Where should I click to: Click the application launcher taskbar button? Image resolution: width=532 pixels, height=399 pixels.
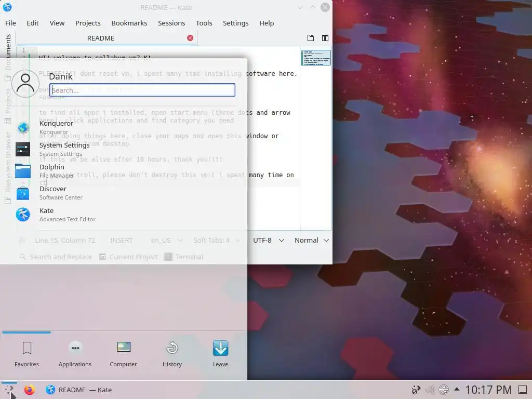pos(9,390)
